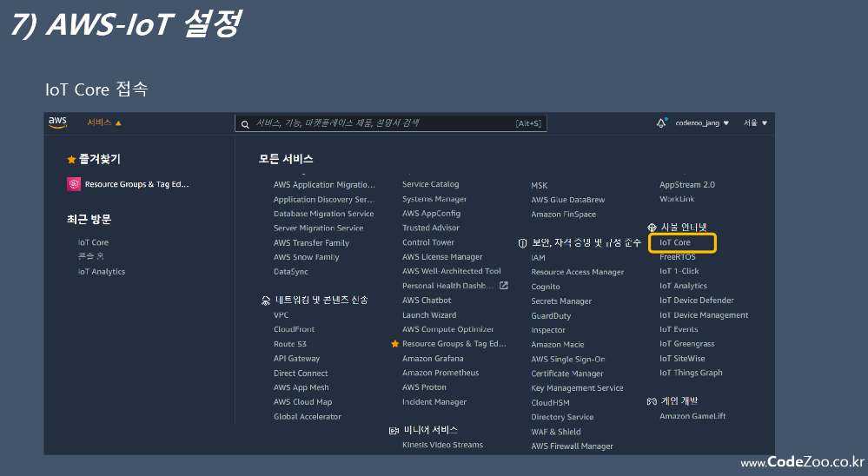The image size is (868, 476).
Task: Open AWS Chatbot
Action: tap(427, 301)
